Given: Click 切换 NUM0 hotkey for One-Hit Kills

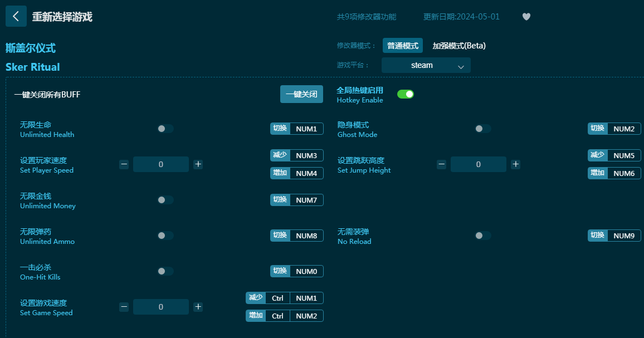Looking at the screenshot, I should pos(296,272).
